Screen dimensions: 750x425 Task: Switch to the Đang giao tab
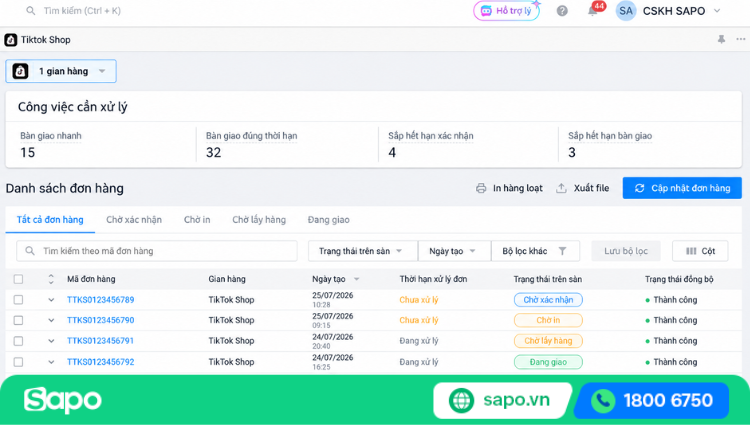(329, 220)
